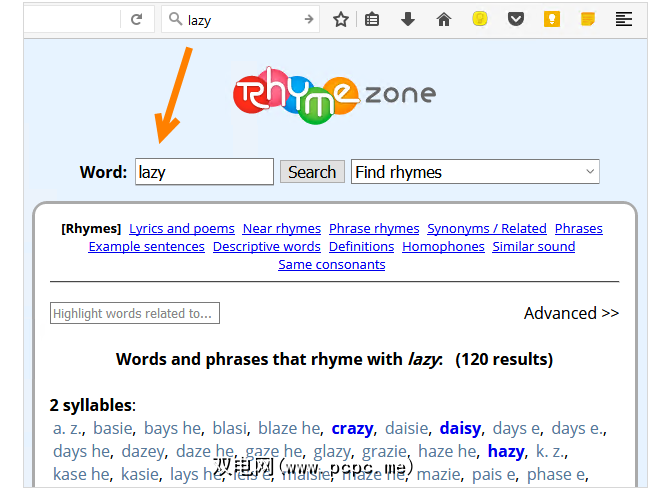
Task: Open the browser hamburger menu
Action: coord(624,19)
